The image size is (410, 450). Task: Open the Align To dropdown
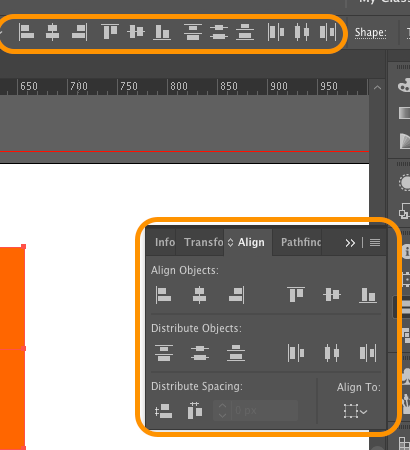[x=355, y=411]
